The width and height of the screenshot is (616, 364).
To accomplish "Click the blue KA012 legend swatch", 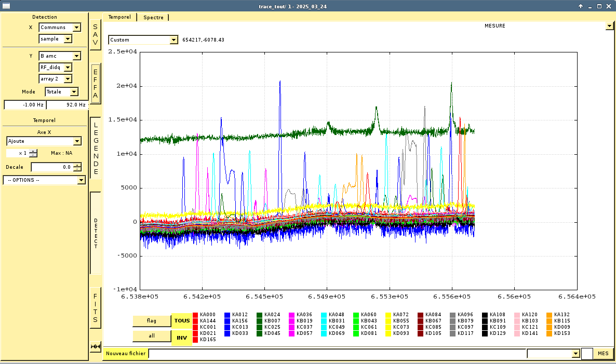I will (x=227, y=315).
